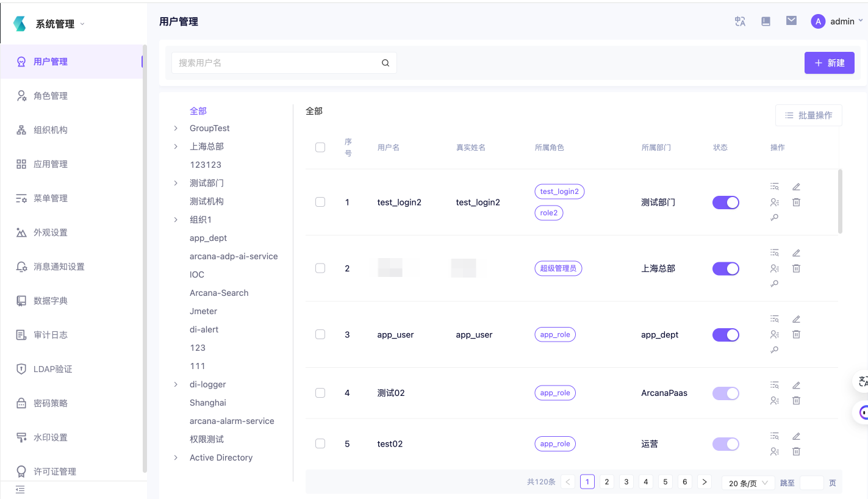This screenshot has height=499, width=868.
Task: Select arcana-adp-ai-service in the tree
Action: [234, 256]
